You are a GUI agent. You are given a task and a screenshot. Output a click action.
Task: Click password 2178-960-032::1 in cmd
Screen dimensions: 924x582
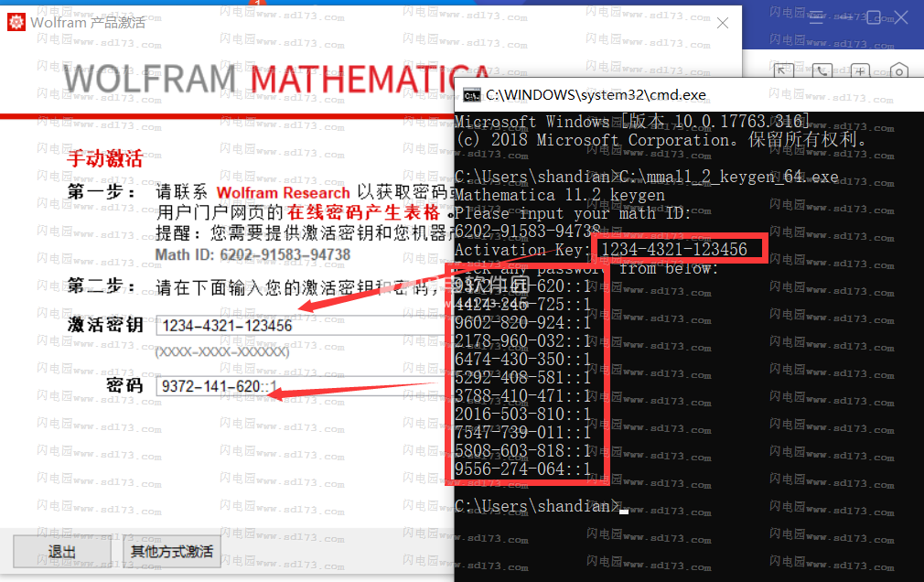522,340
